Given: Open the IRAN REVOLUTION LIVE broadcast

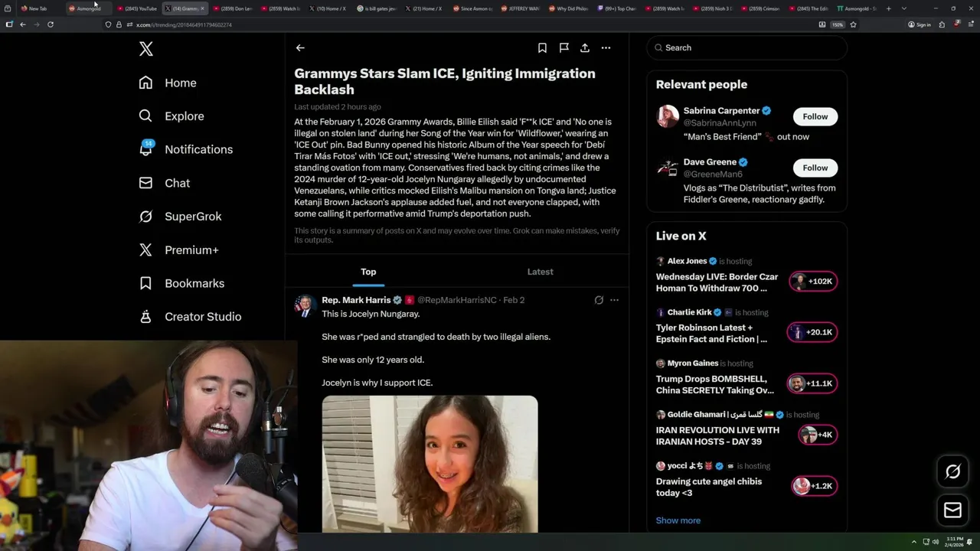Looking at the screenshot, I should click(717, 435).
